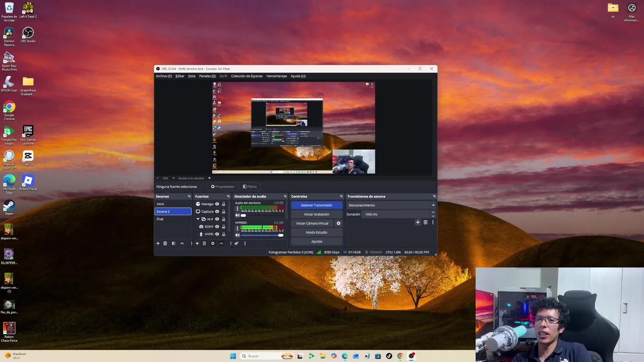
Task: Enable Modo Estudio button
Action: point(316,232)
